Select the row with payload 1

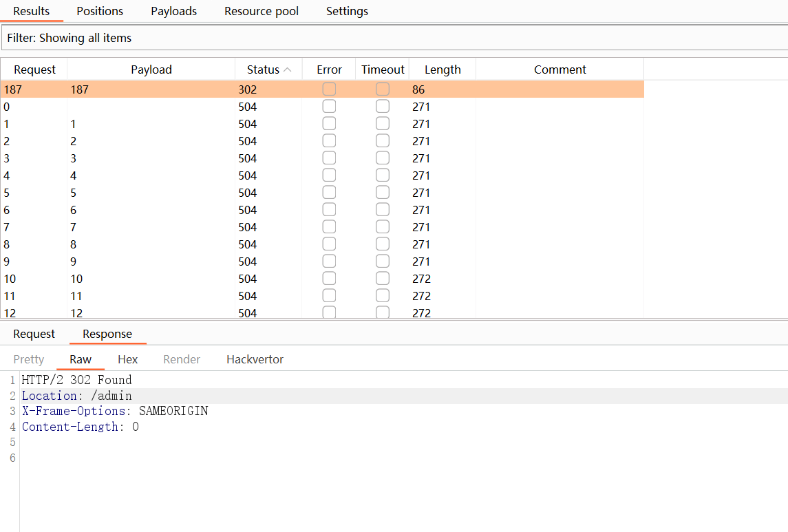click(322, 124)
